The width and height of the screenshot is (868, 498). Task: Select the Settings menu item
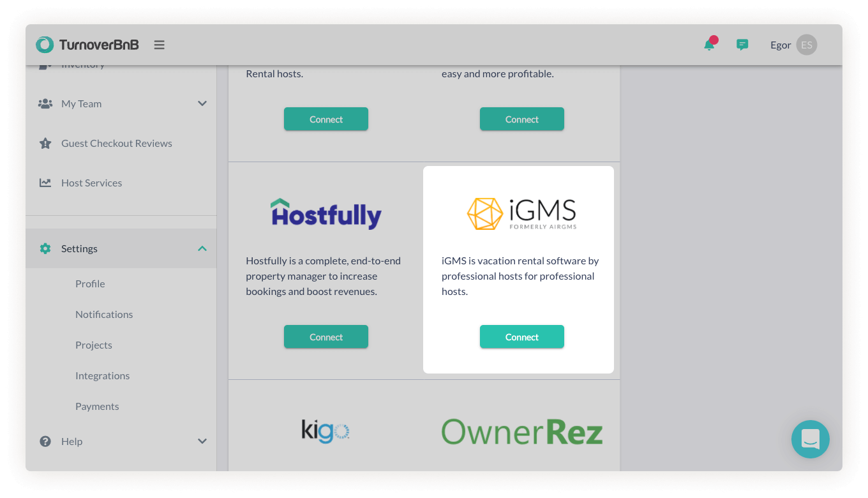tap(121, 248)
